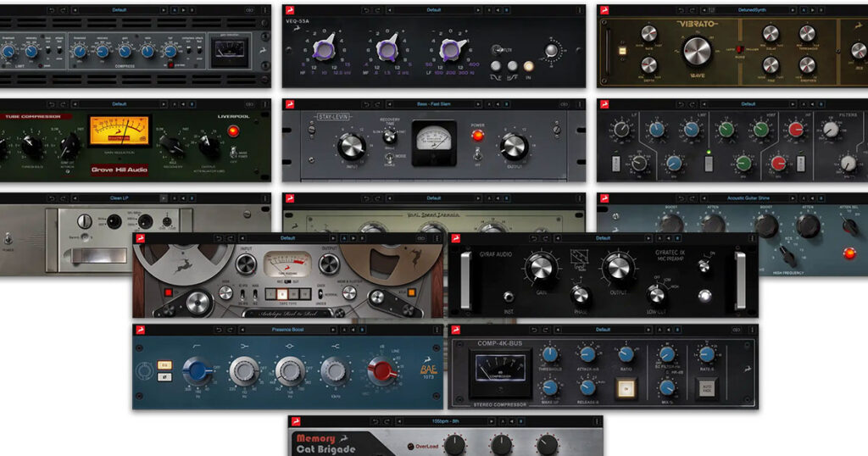
Task: Select state B in the Stay-Levin header
Action: (507, 104)
